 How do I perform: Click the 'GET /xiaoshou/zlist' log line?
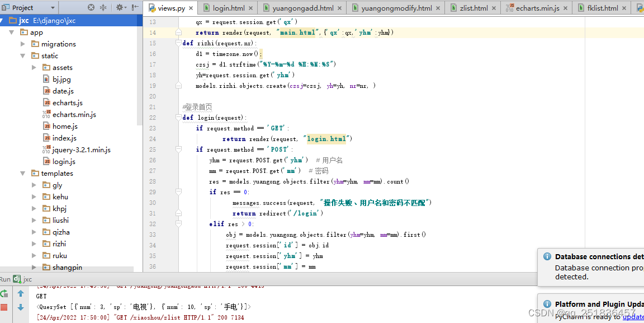(x=140, y=317)
